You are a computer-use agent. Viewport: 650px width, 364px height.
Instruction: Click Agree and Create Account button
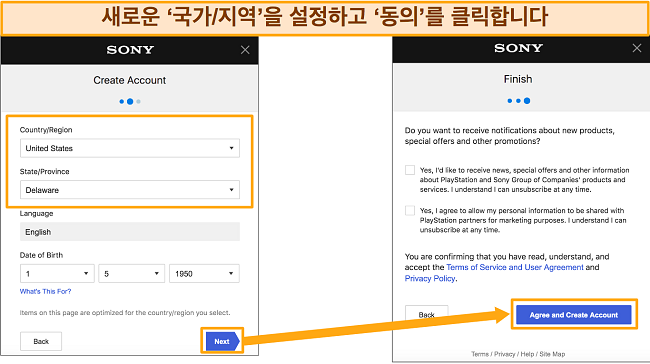coord(574,315)
